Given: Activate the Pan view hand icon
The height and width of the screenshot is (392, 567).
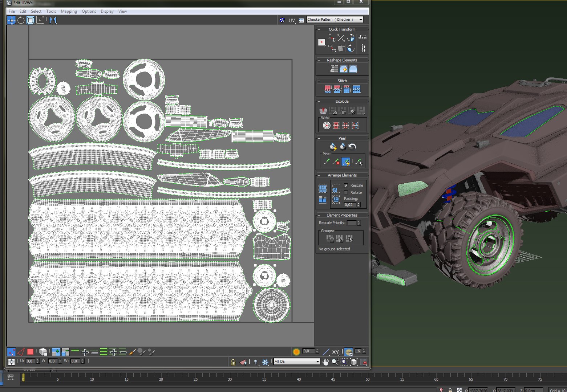Looking at the screenshot, I should [326, 362].
